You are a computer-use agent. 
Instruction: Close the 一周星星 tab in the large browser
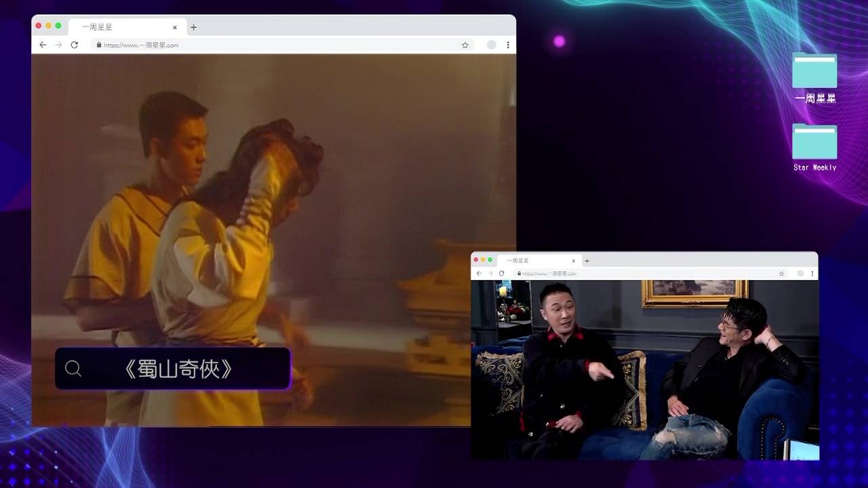(x=175, y=27)
